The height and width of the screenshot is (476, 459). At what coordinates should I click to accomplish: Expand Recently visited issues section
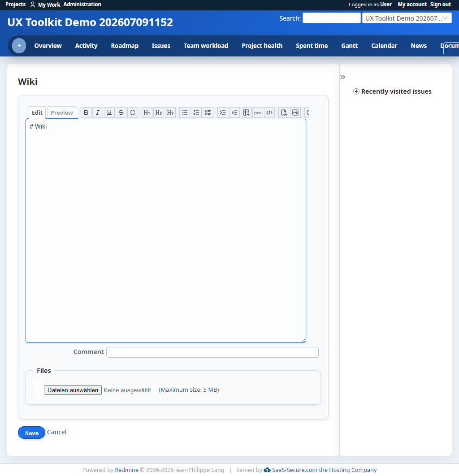[x=392, y=91]
